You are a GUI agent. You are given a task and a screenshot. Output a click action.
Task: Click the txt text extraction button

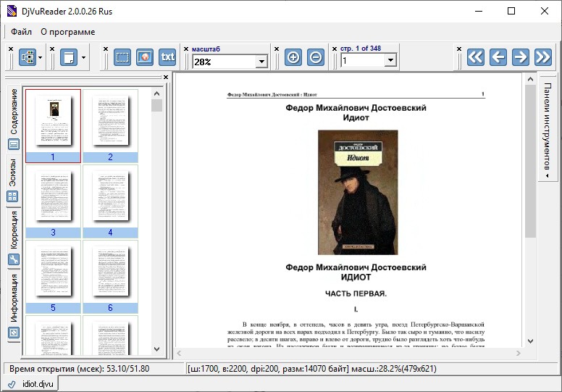click(x=167, y=57)
